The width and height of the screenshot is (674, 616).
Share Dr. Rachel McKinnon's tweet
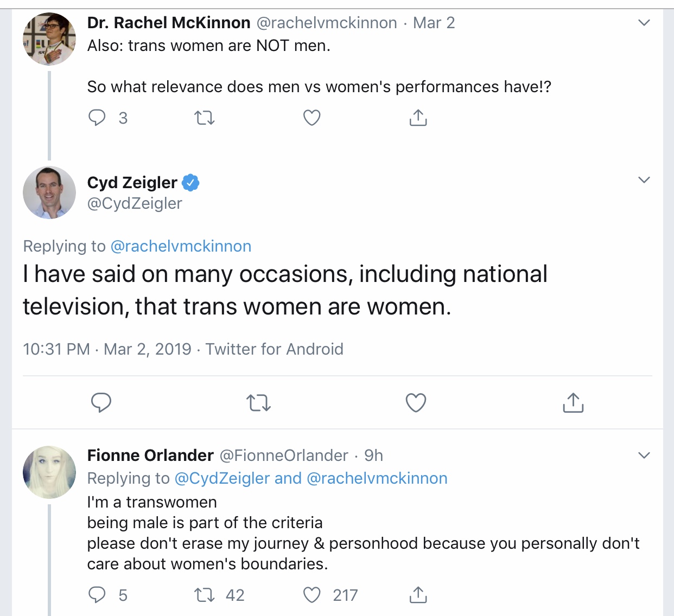click(418, 118)
